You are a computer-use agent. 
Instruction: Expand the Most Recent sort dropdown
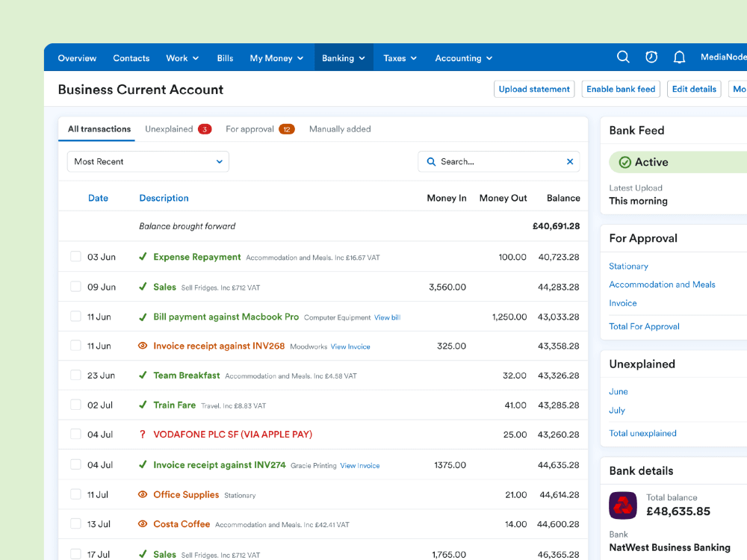point(148,161)
